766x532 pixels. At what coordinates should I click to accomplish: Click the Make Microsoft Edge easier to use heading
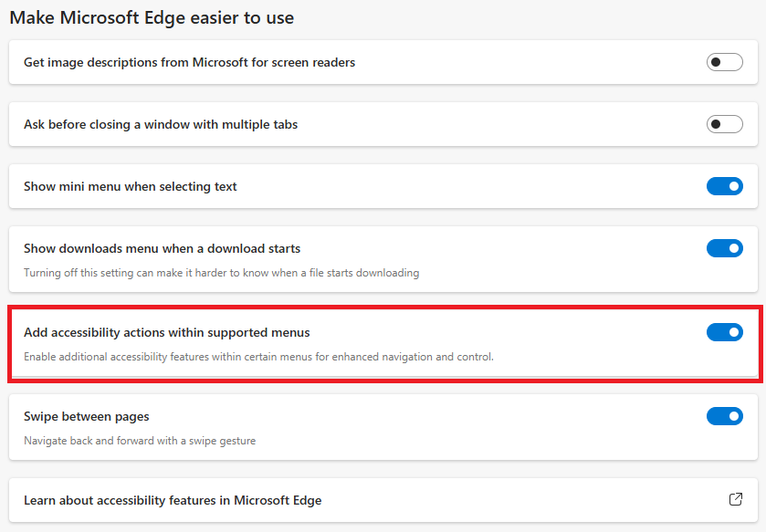tap(152, 17)
